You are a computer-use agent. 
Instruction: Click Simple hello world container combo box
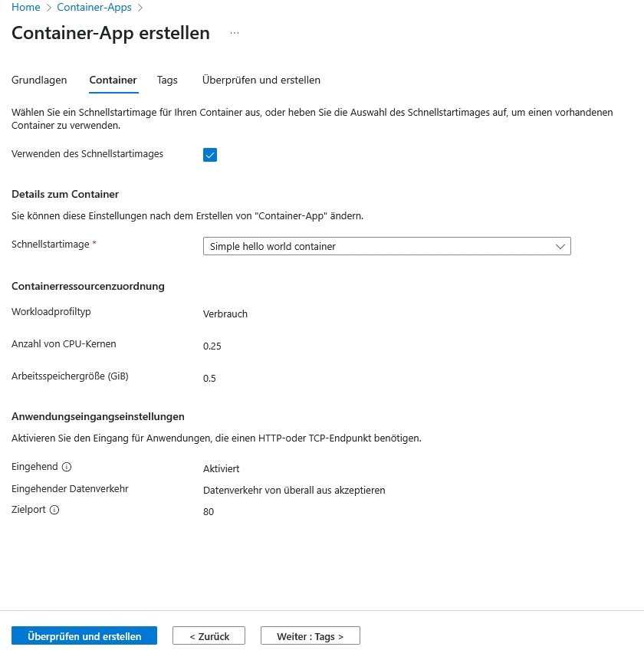point(376,246)
